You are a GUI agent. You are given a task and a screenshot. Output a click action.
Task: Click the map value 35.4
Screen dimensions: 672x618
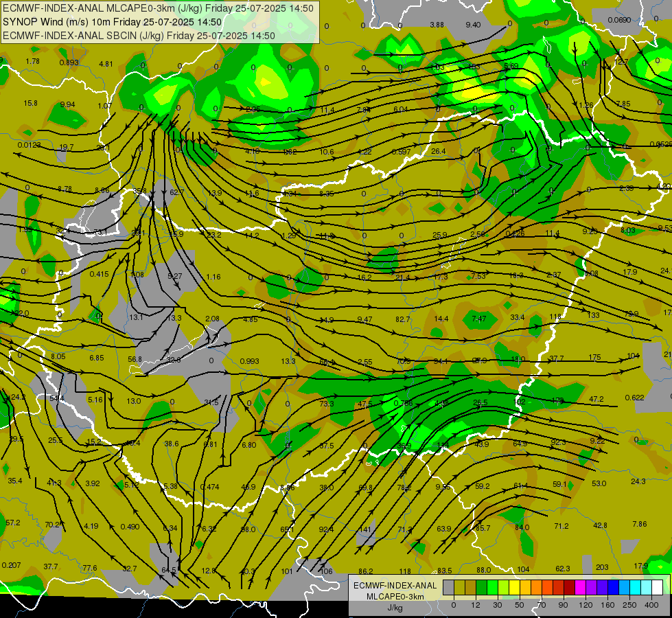pos(15,481)
